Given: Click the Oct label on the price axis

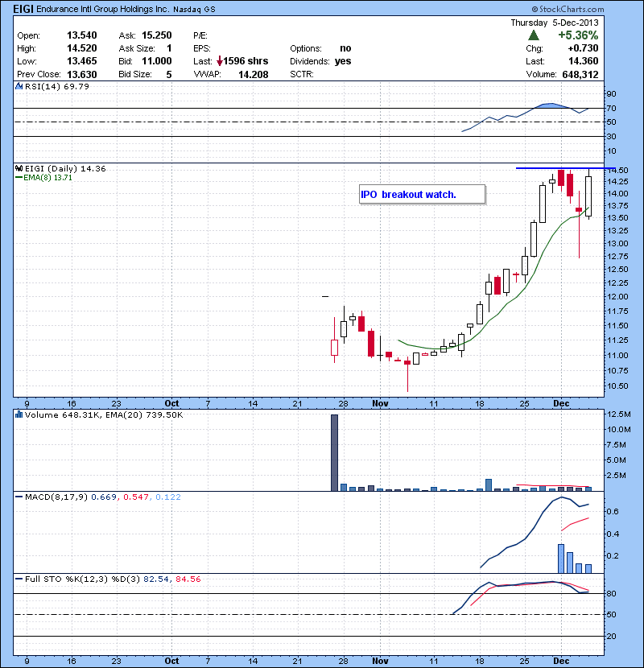Looking at the screenshot, I should tap(171, 403).
